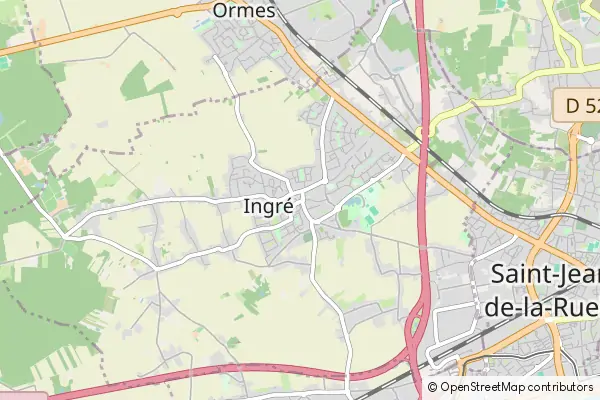This screenshot has height=400, width=600.
Task: Click the Ormes town label
Action: pos(244,11)
